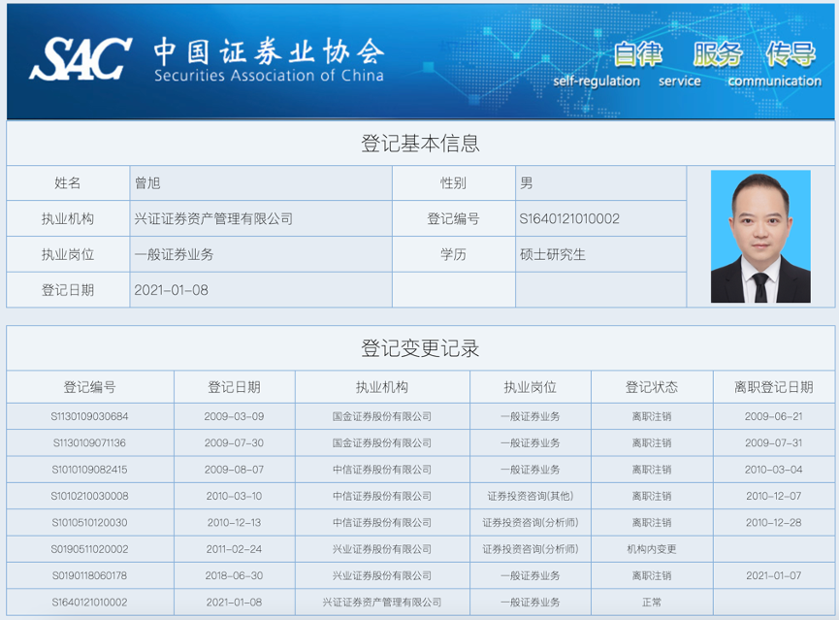Screen dimensions: 840x620
Task: Select registration number S1640121010002 in basic info
Action: (x=569, y=218)
